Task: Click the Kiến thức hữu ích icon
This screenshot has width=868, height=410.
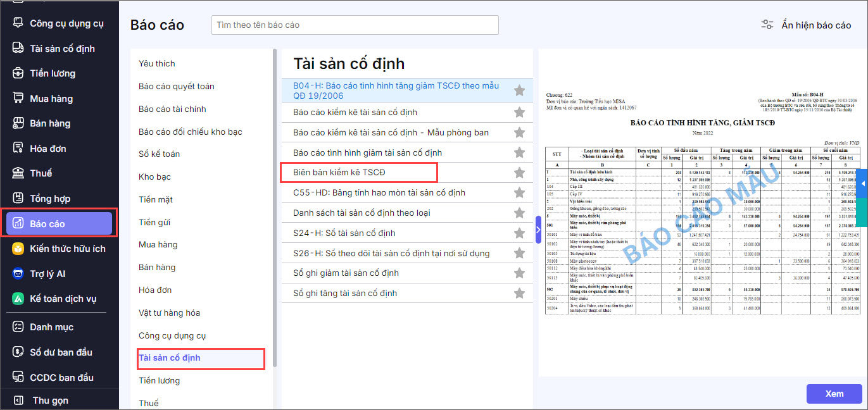Action: pos(18,249)
